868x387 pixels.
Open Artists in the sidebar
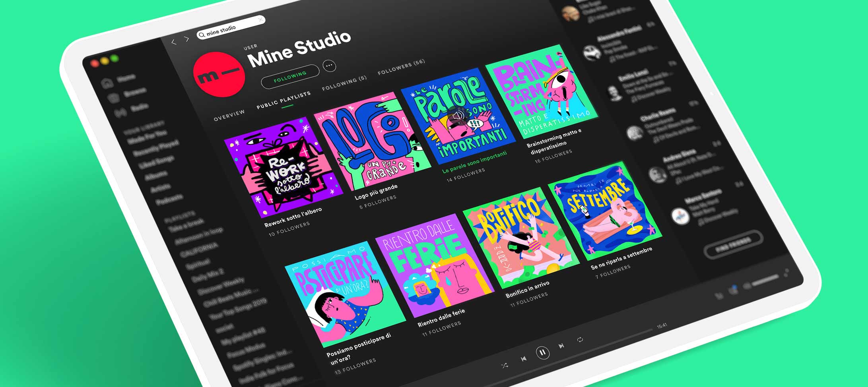tap(161, 188)
